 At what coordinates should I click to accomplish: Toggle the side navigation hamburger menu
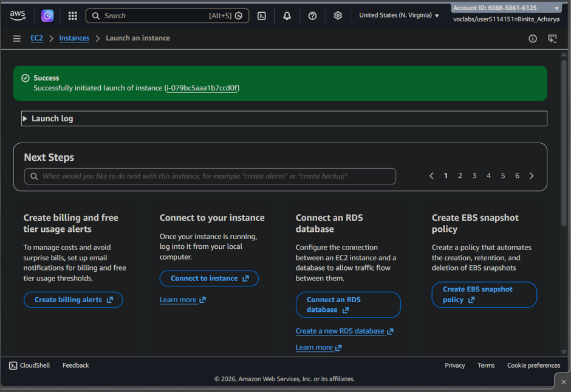pos(17,39)
